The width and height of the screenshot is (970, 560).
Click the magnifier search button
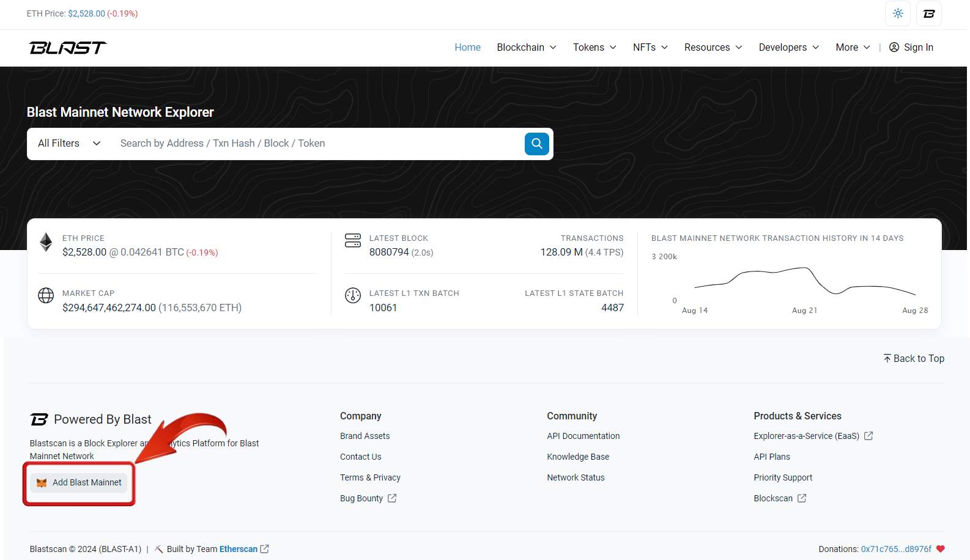point(537,144)
